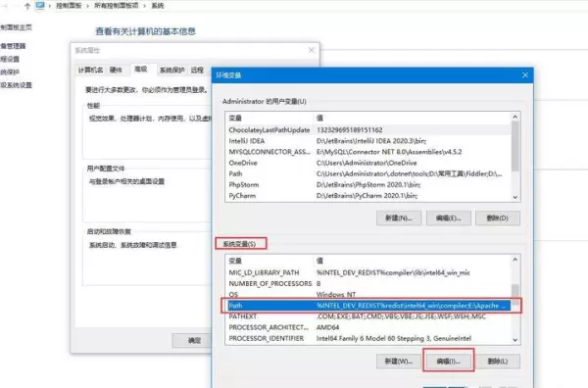Click 删除(L) button for system variables
Viewport: 588px width, 388px height.
tap(498, 361)
